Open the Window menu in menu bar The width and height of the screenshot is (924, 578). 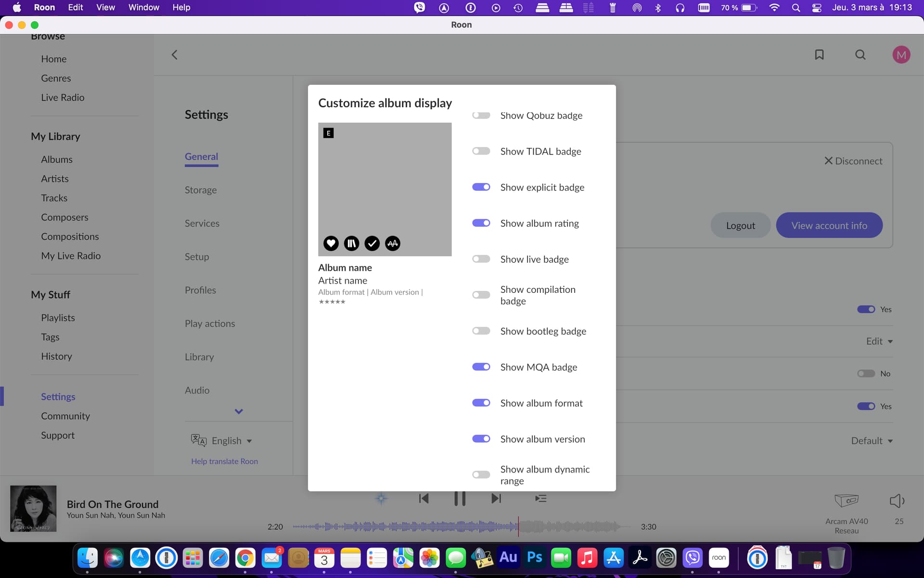click(x=143, y=8)
